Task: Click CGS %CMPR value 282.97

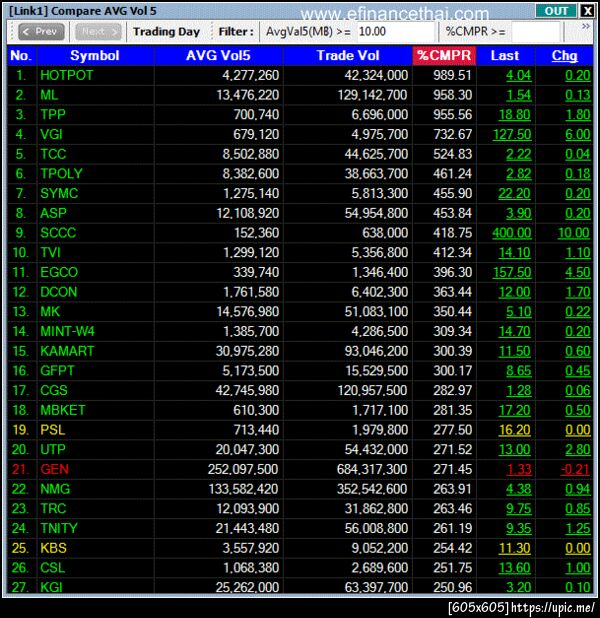Action: tap(452, 391)
